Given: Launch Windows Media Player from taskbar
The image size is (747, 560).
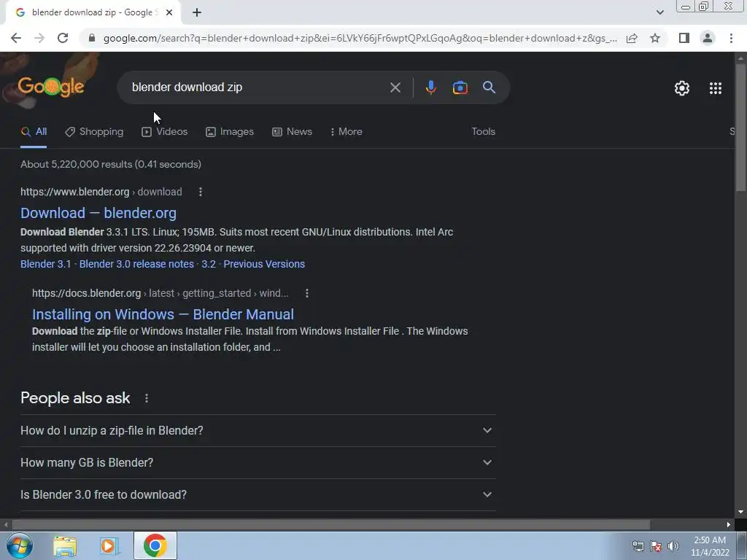Looking at the screenshot, I should 109,546.
